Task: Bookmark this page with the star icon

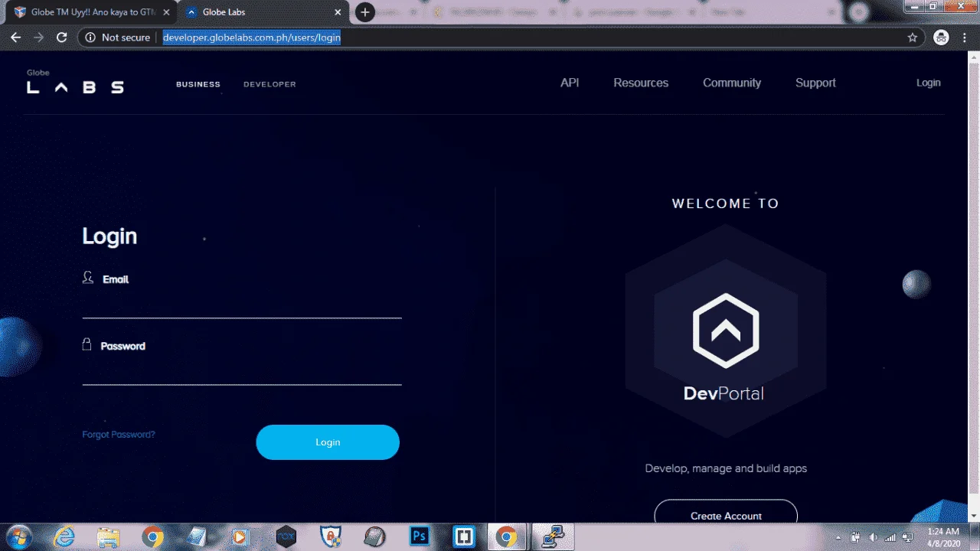Action: pyautogui.click(x=912, y=37)
